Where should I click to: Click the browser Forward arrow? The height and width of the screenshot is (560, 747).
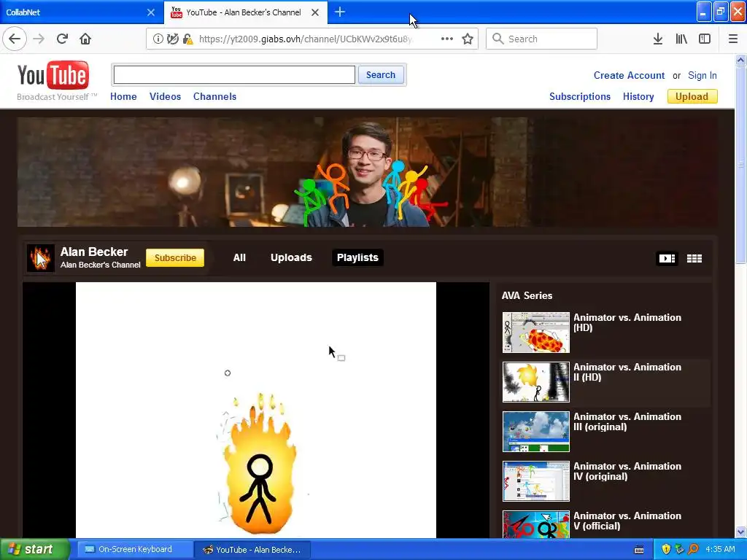39,39
